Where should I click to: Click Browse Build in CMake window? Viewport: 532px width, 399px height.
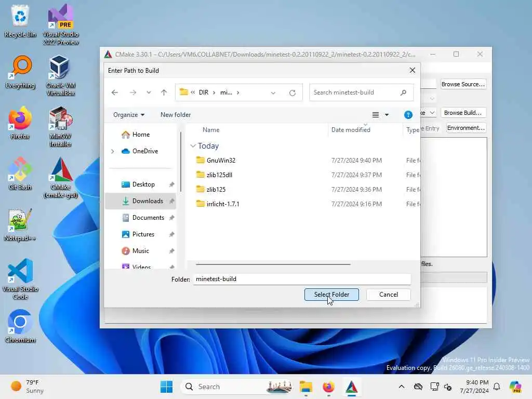tap(463, 113)
